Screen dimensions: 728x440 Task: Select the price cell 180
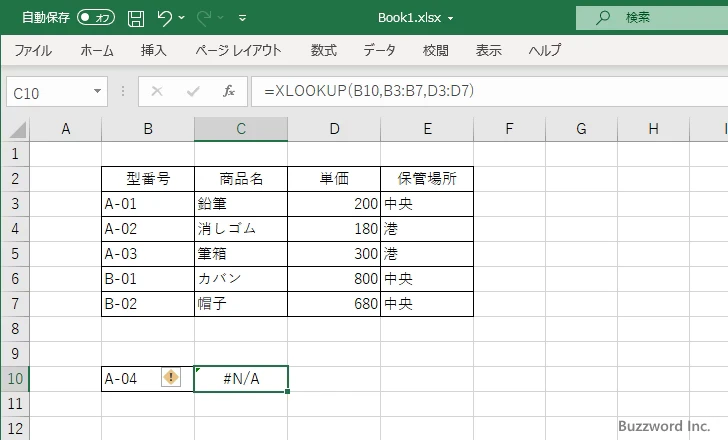(334, 229)
